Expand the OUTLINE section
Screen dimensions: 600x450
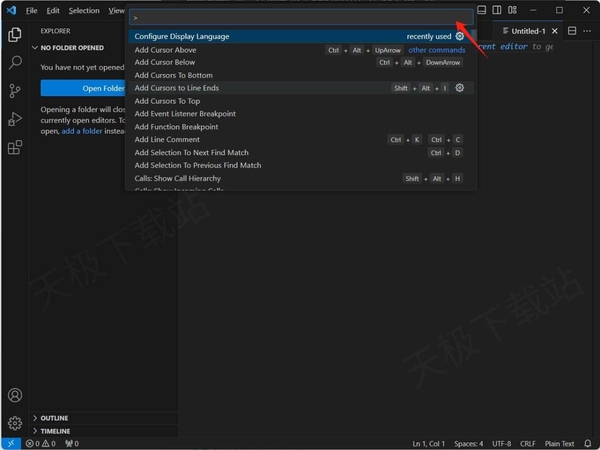coord(54,418)
